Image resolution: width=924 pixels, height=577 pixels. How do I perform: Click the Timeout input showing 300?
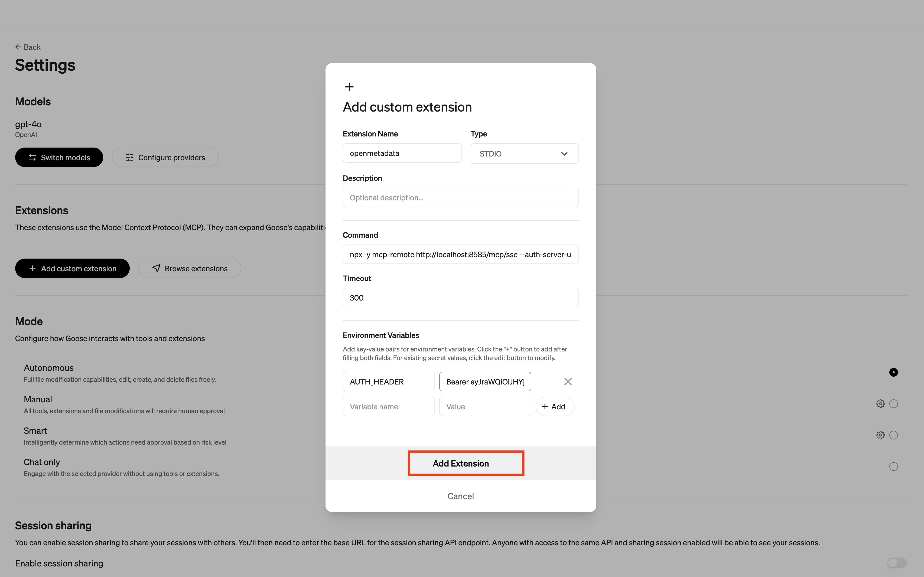[460, 298]
